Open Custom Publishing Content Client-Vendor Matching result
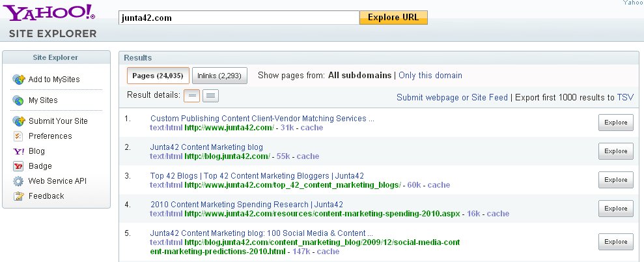The image size is (644, 262). pyautogui.click(x=262, y=119)
